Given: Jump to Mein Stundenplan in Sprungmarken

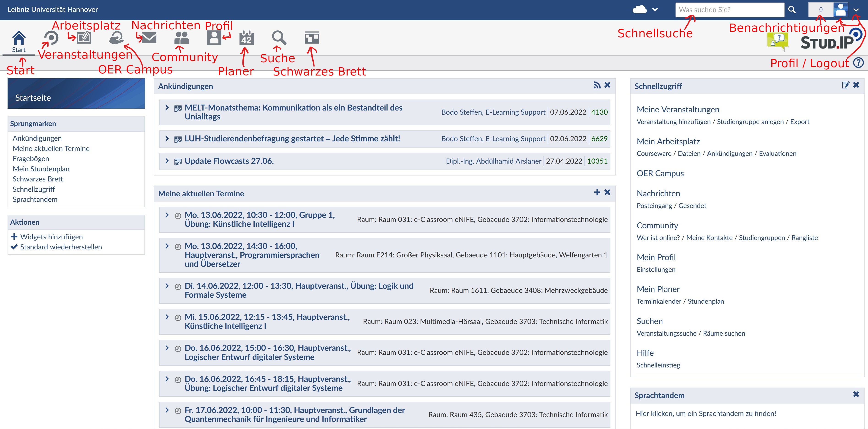Looking at the screenshot, I should click(41, 169).
